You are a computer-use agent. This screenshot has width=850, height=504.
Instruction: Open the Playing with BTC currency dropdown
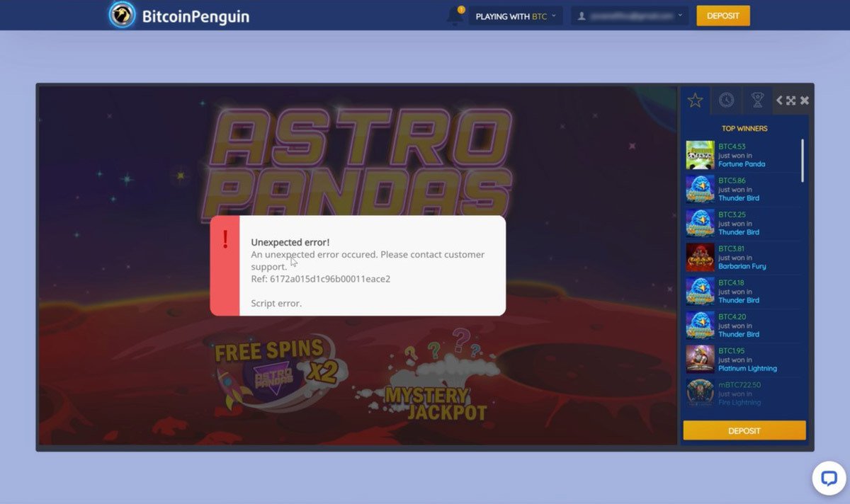516,16
